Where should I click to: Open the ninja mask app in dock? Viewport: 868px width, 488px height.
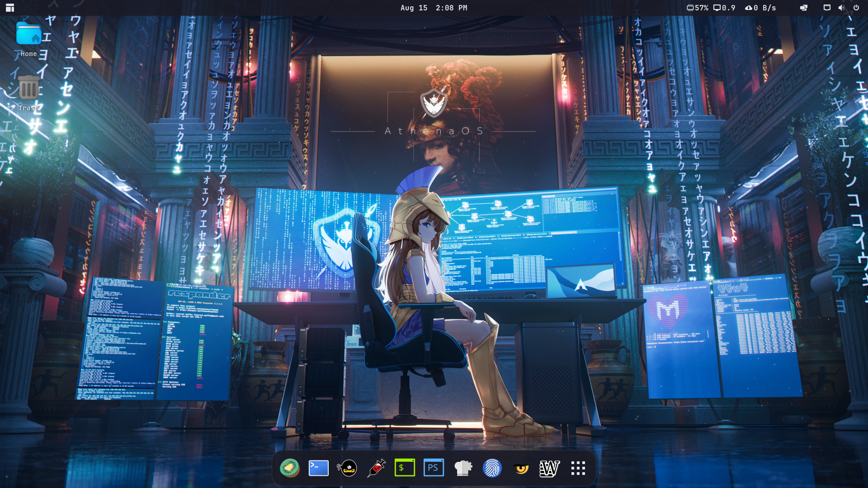click(347, 468)
